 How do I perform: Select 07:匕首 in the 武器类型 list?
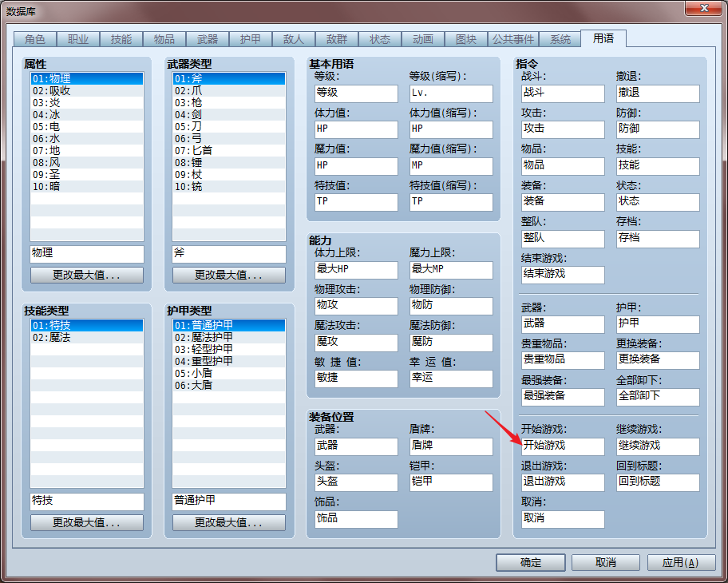(229, 150)
